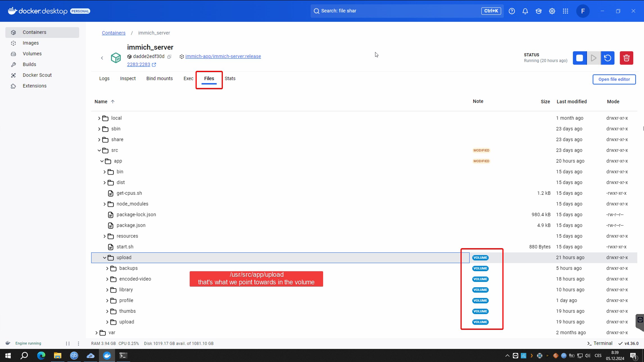Open Docker Desktop settings gear
The image size is (644, 362).
[552, 11]
